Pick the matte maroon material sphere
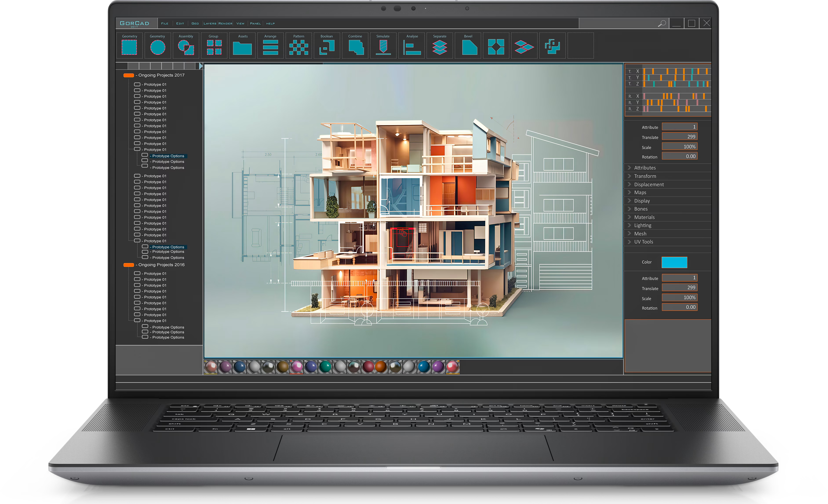Viewport: 828px width, 504px height. click(368, 367)
